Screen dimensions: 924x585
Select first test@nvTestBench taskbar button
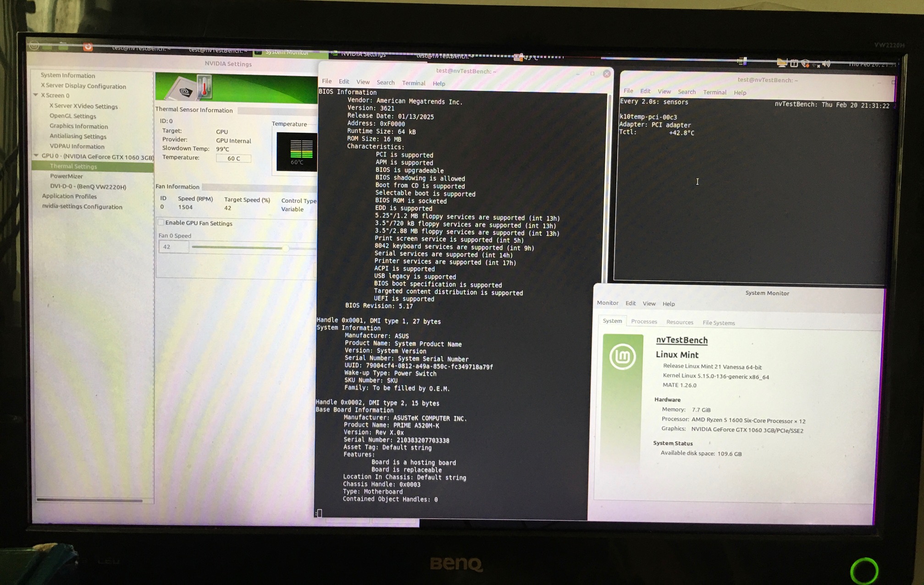tap(141, 48)
